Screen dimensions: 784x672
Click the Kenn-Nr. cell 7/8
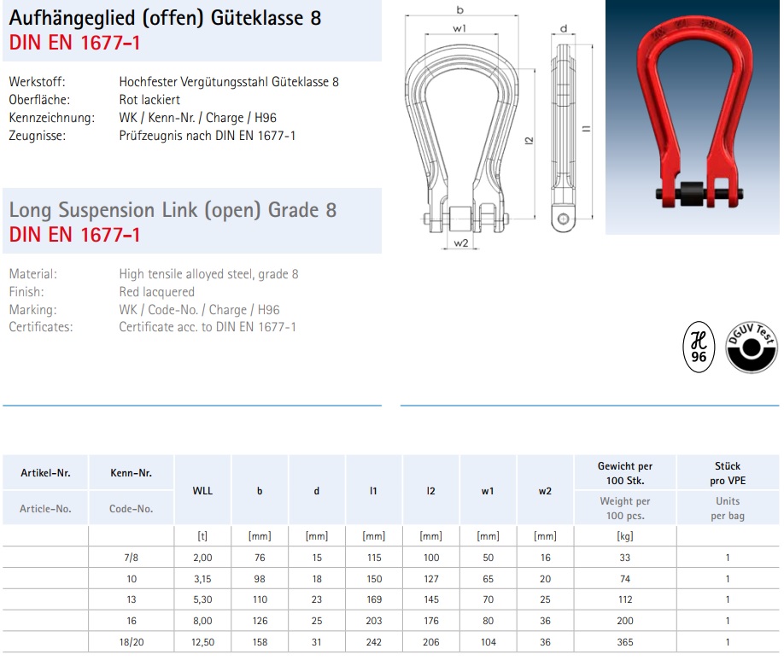pos(132,558)
